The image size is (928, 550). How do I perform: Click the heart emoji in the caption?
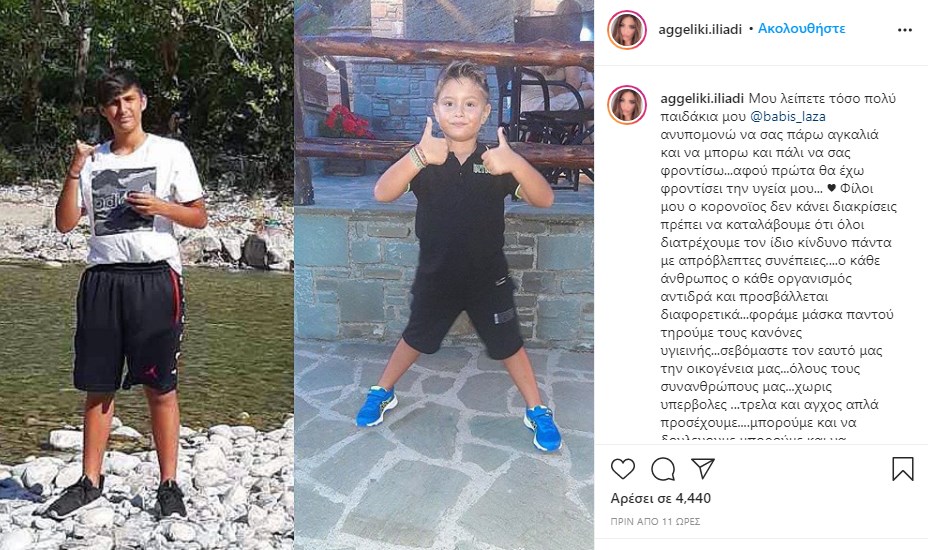point(831,189)
